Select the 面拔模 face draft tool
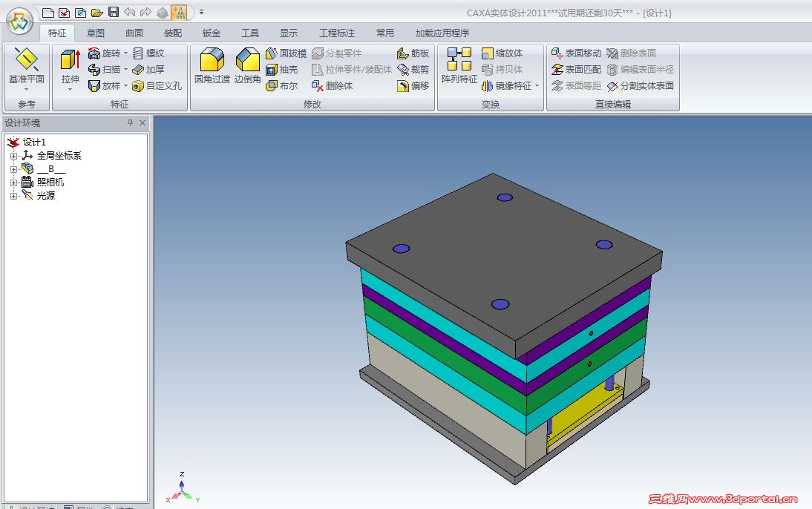This screenshot has width=812, height=509. (x=286, y=53)
